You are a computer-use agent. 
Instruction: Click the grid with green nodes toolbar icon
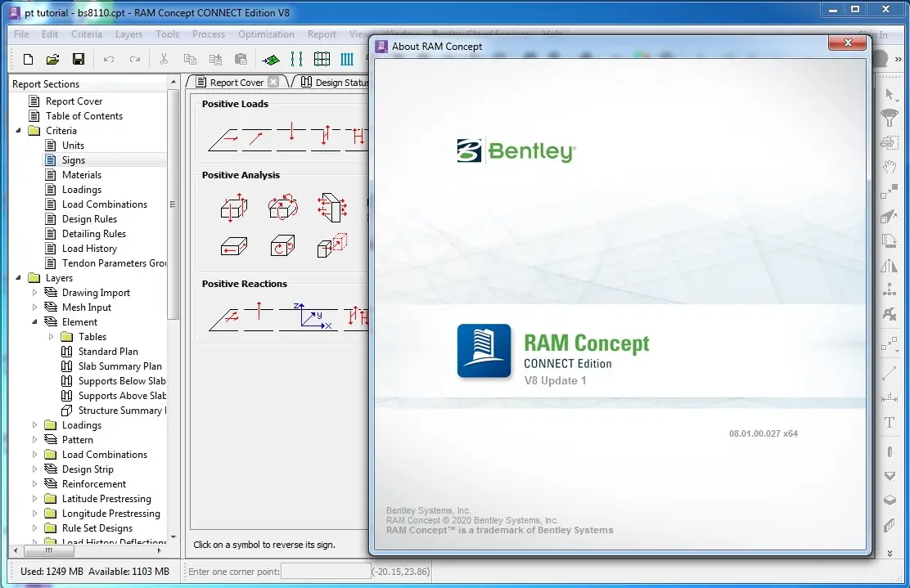322,59
